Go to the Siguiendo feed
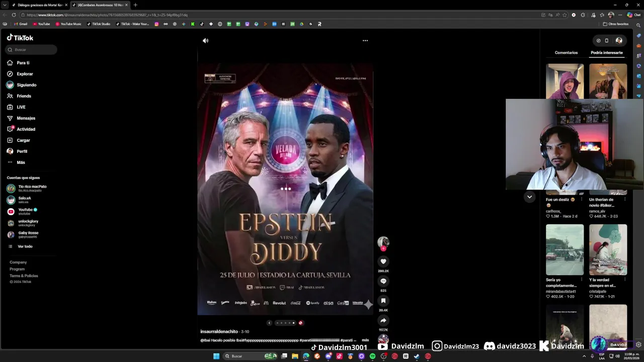 pos(22,85)
